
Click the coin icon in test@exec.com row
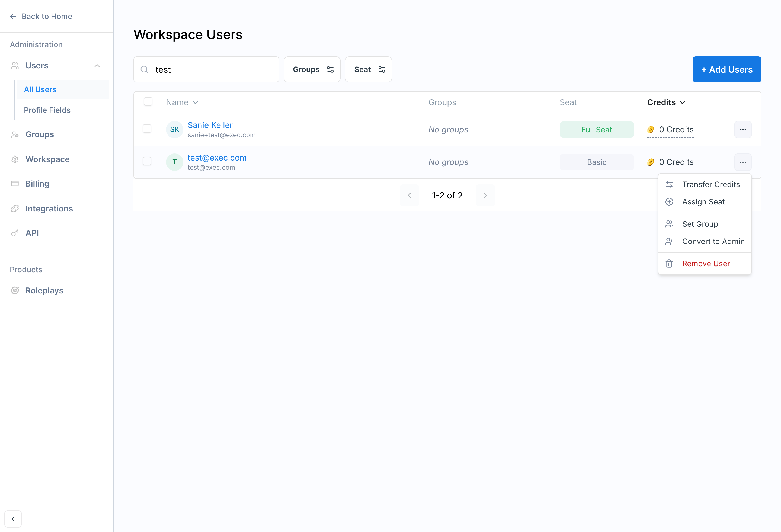coord(651,162)
